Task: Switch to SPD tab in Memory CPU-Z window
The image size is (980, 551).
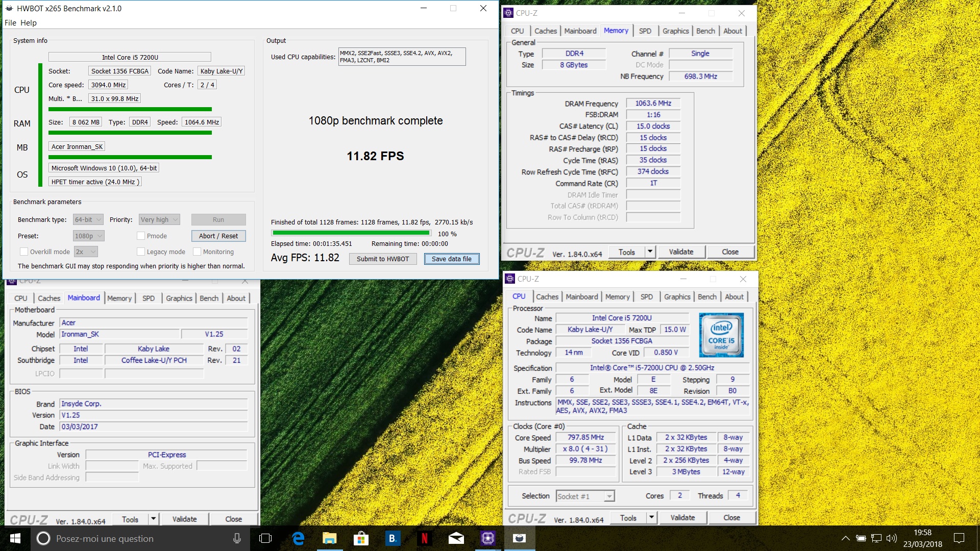Action: (x=645, y=31)
